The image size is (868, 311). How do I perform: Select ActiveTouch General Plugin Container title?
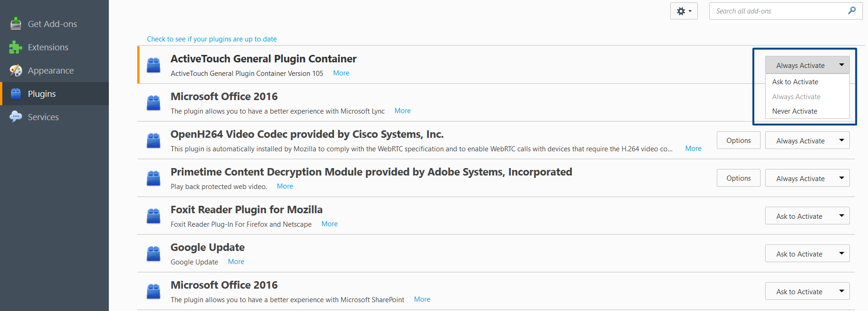coord(263,59)
